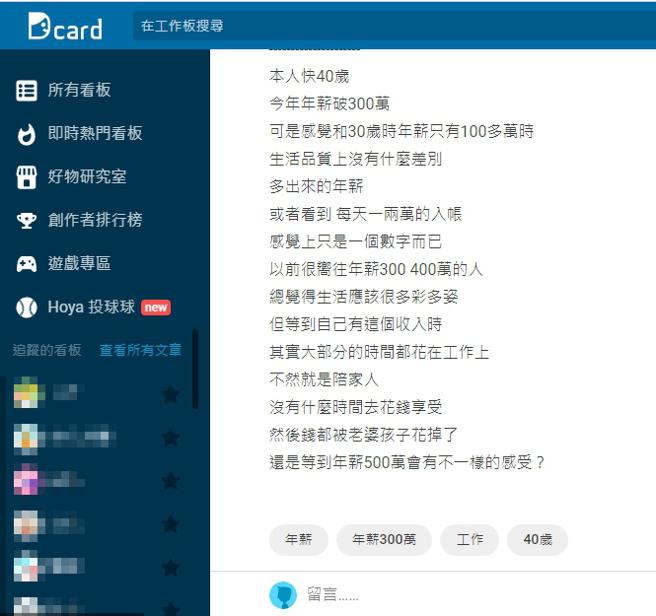Click the user avatar beside 留言
This screenshot has width=656, height=616.
pos(283,595)
